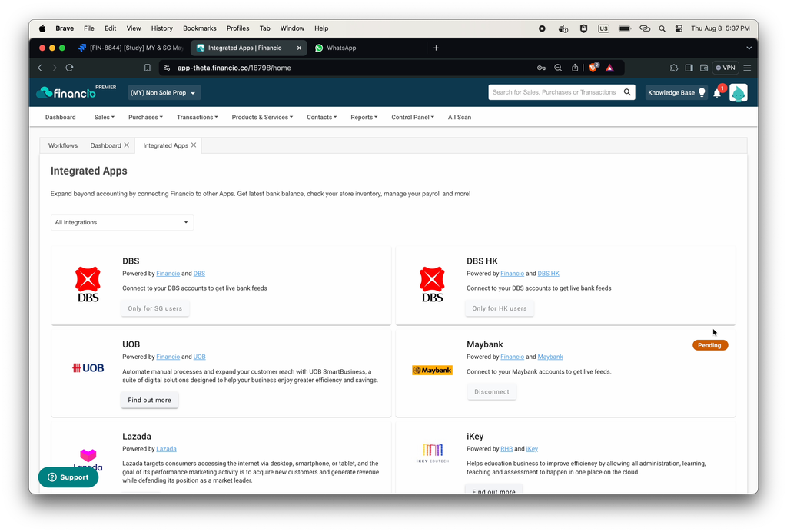Expand the Sales menu
The image size is (787, 532).
[104, 118]
